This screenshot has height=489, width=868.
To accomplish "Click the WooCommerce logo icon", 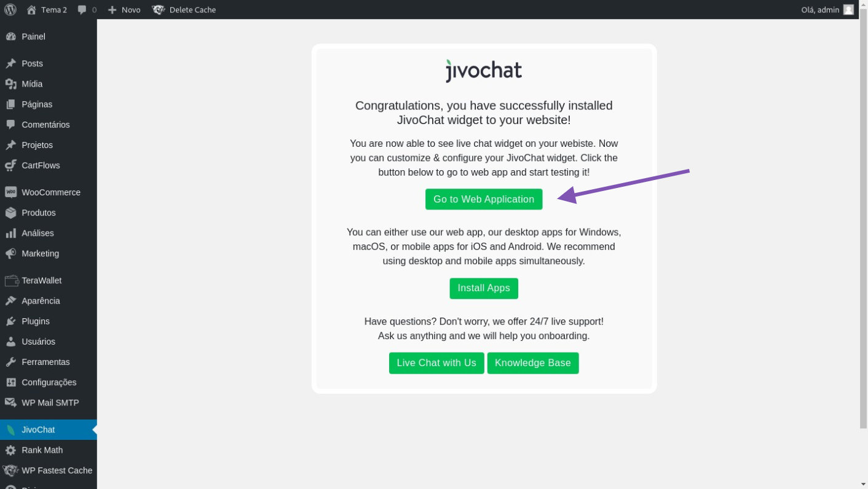I will pyautogui.click(x=10, y=192).
